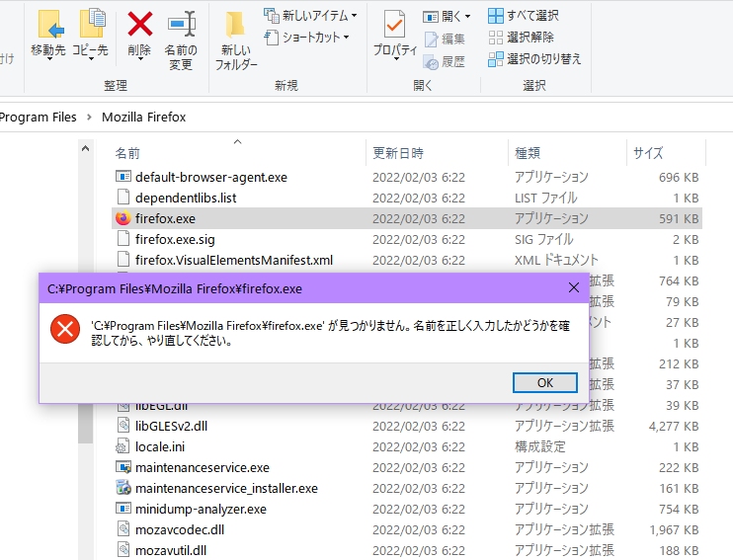Click the red error icon in dialog
Viewport: 733px width, 560px height.
(65, 329)
